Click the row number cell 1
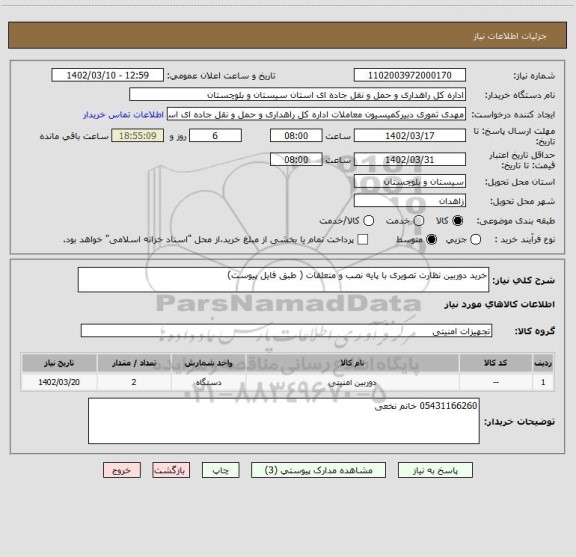The height and width of the screenshot is (557, 576). [x=543, y=382]
